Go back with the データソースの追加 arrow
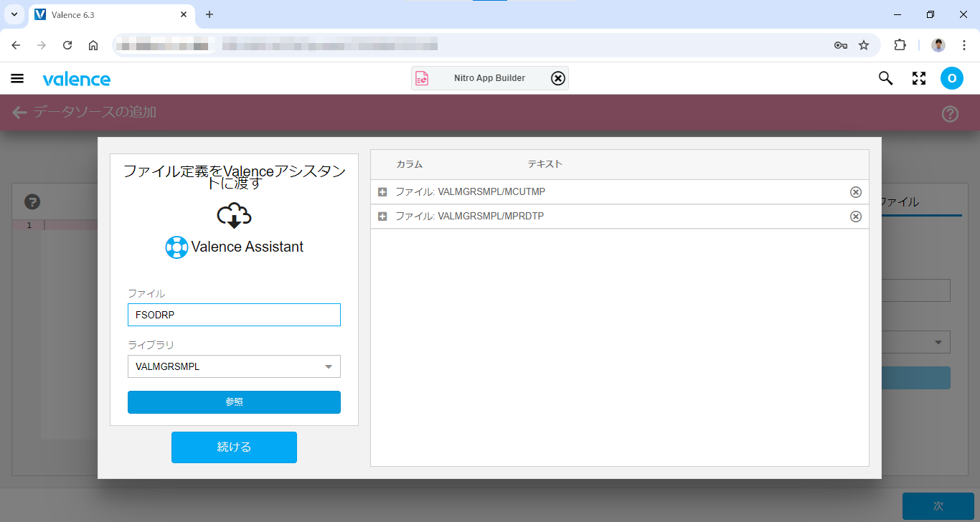The height and width of the screenshot is (522, 980). pyautogui.click(x=19, y=113)
